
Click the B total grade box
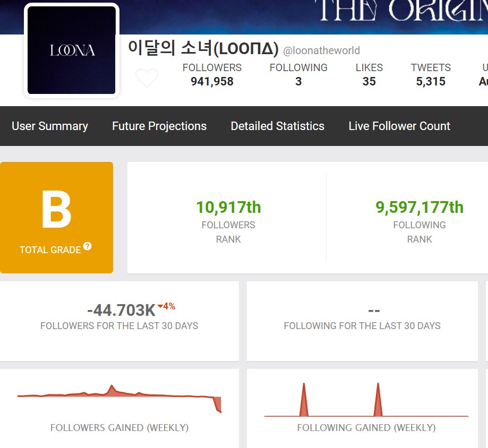pyautogui.click(x=57, y=218)
